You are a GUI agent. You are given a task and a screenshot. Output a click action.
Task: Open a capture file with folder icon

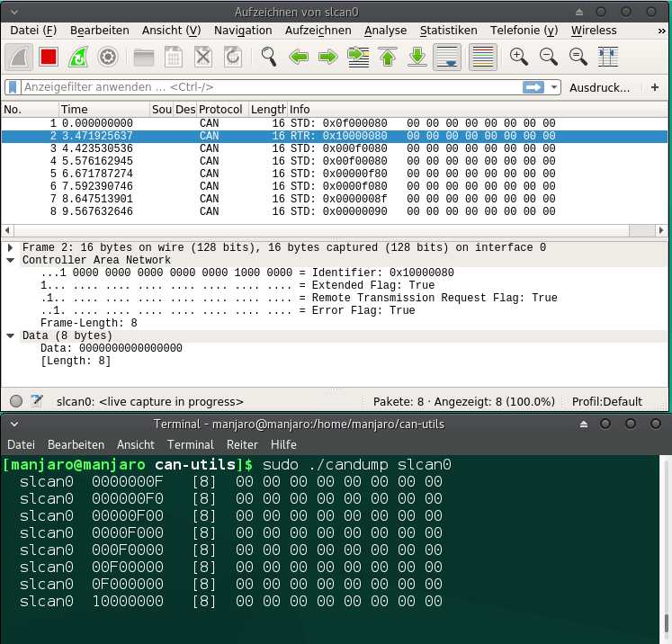(x=144, y=57)
